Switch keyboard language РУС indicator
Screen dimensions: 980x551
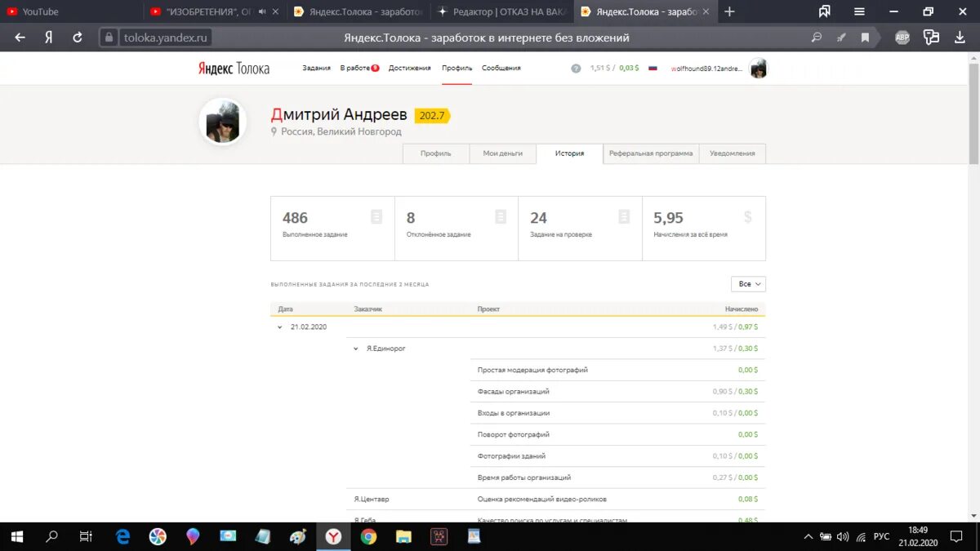point(881,536)
